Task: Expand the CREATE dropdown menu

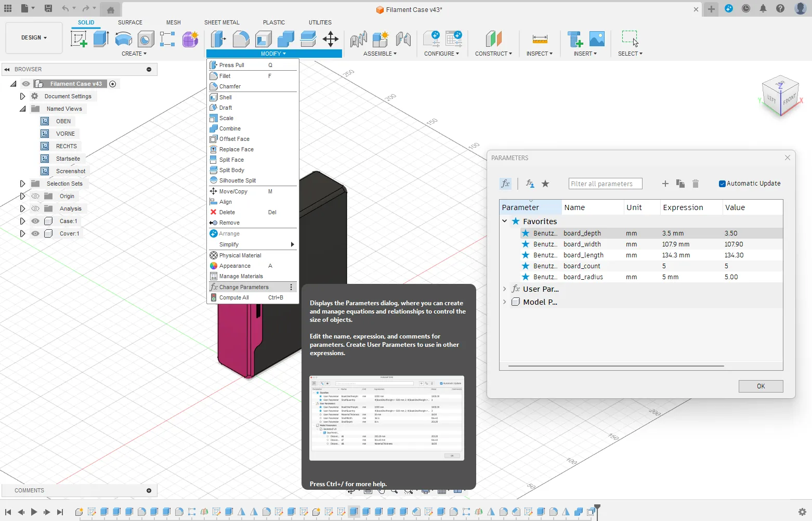Action: pos(134,54)
